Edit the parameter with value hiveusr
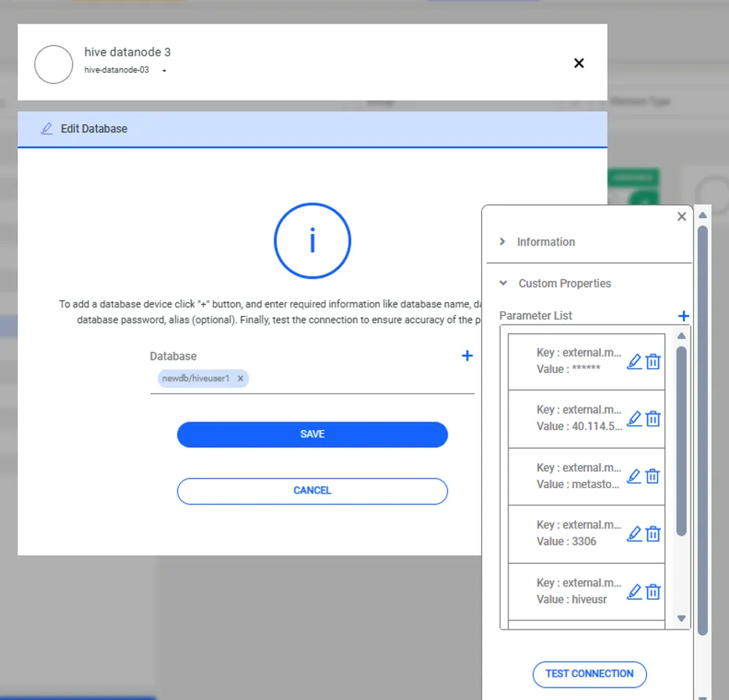 (x=634, y=592)
